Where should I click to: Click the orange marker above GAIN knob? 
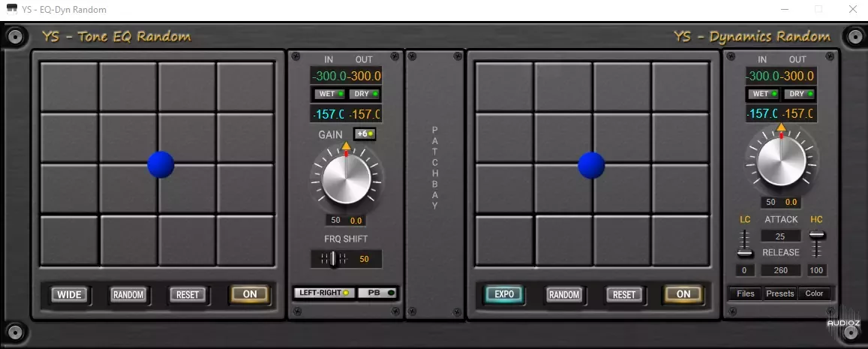[346, 146]
